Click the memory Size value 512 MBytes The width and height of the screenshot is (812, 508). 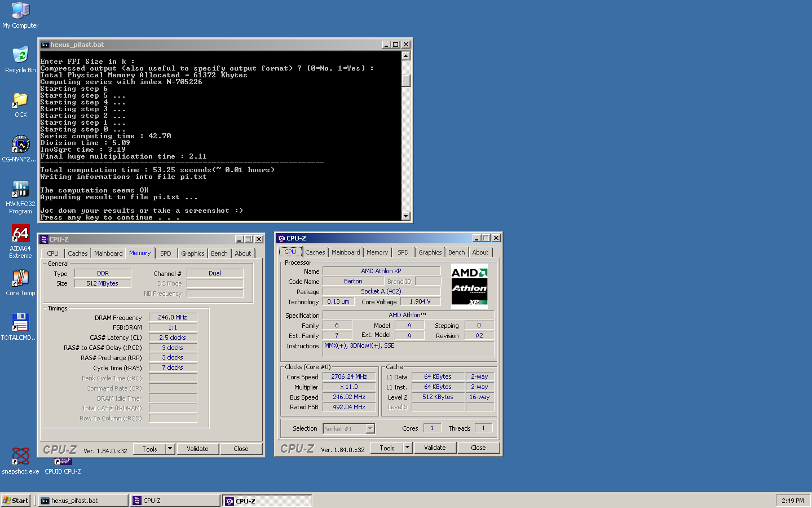(103, 283)
